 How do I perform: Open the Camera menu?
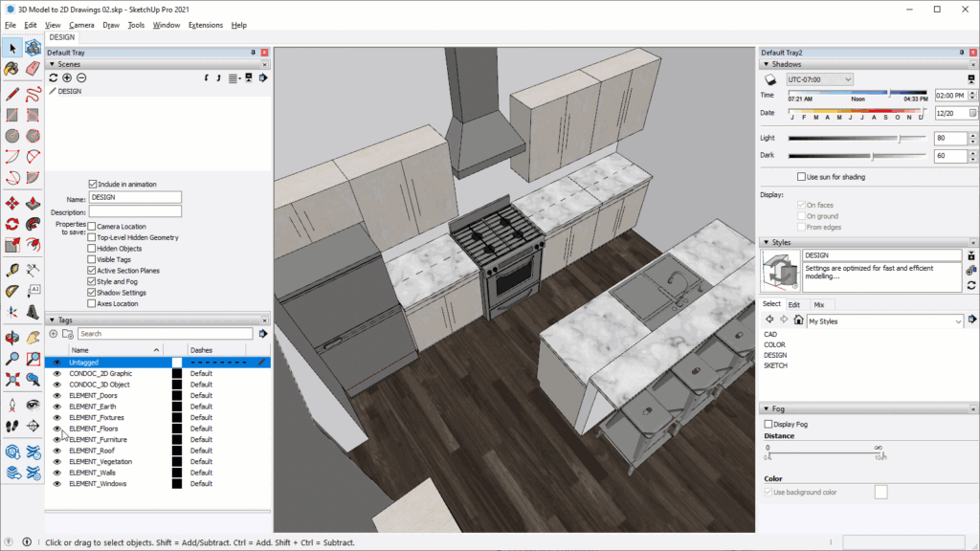81,25
